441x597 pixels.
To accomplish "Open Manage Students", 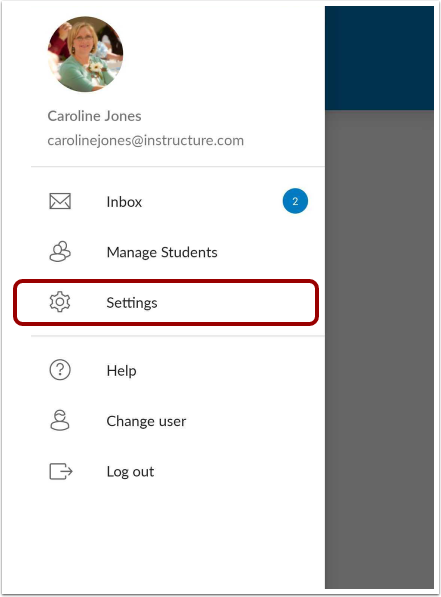I will (x=178, y=252).
